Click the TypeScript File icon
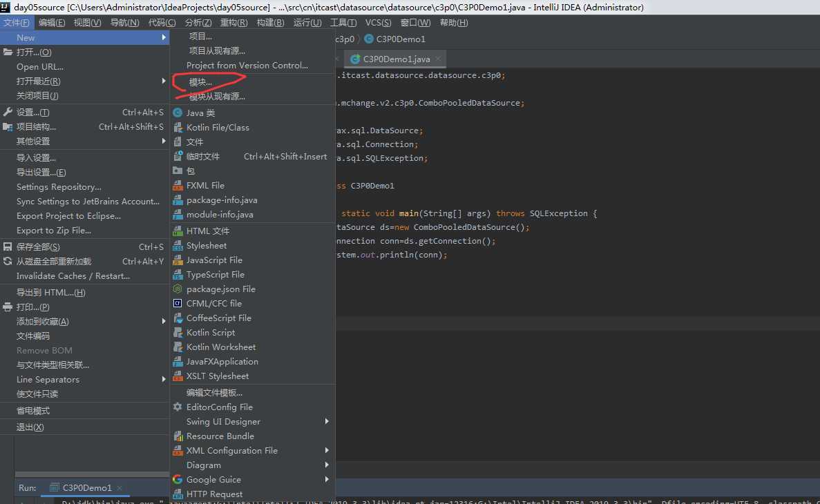Screen dimensions: 820x504 (178, 275)
